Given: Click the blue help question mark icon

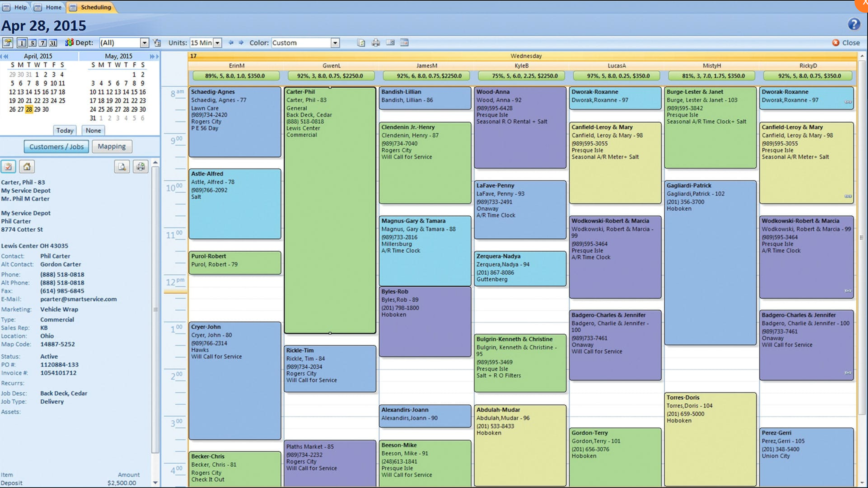Looking at the screenshot, I should 854,24.
